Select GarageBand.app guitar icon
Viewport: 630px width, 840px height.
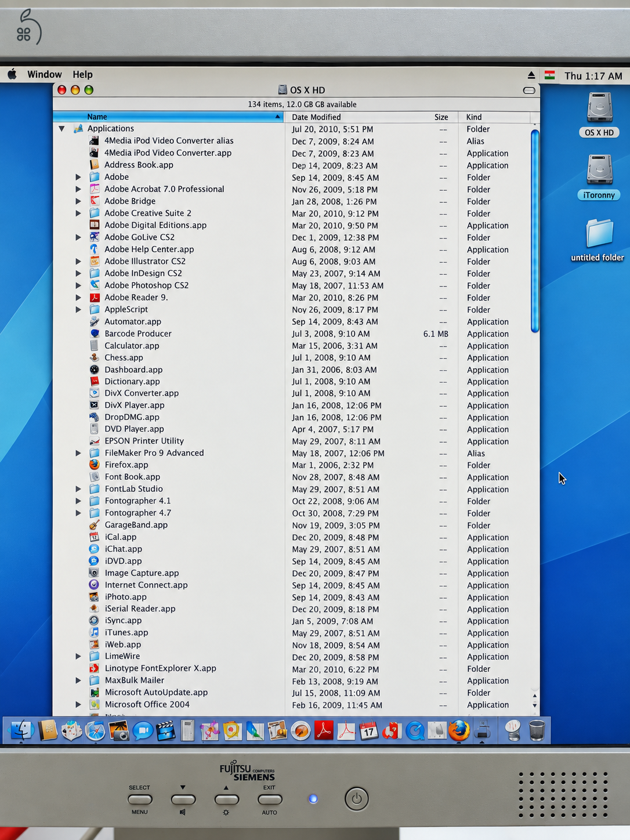(x=94, y=525)
